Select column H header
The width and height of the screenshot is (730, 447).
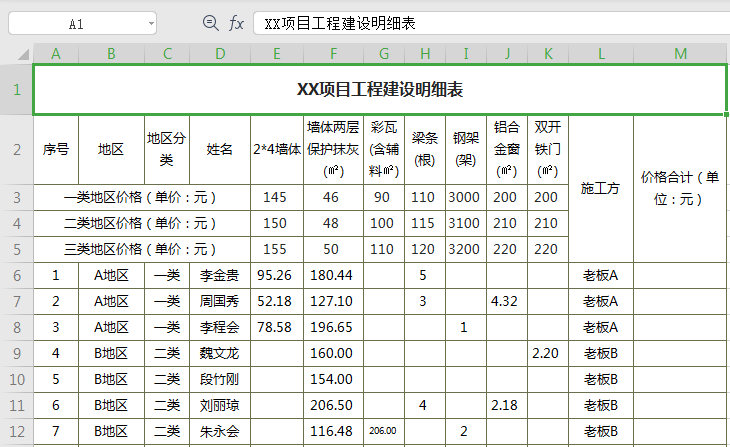click(425, 54)
